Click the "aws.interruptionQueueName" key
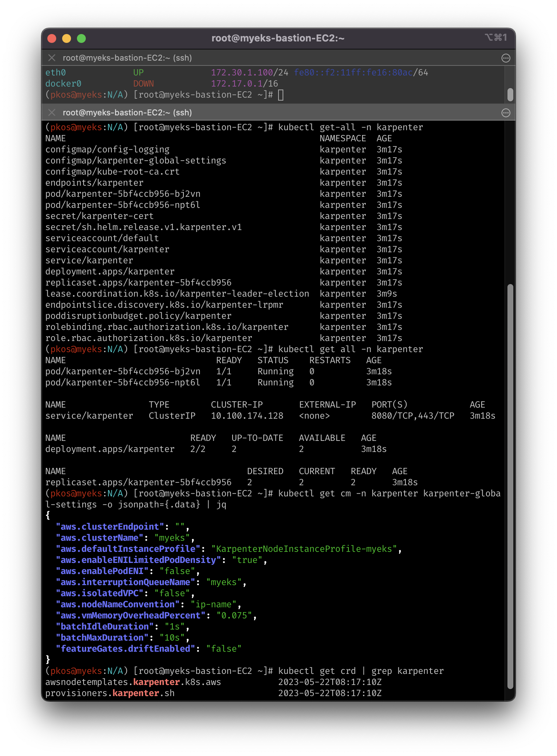557x756 pixels. 125,582
